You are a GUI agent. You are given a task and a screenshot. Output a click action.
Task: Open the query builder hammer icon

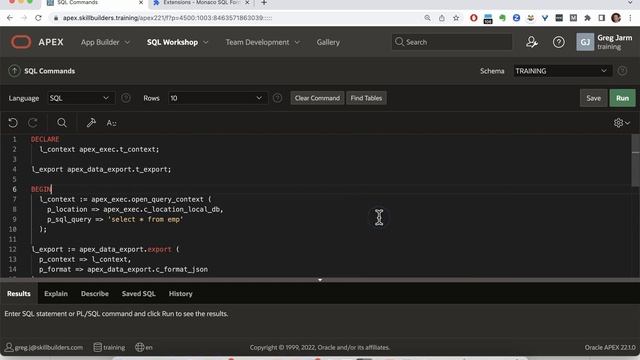[x=91, y=122]
